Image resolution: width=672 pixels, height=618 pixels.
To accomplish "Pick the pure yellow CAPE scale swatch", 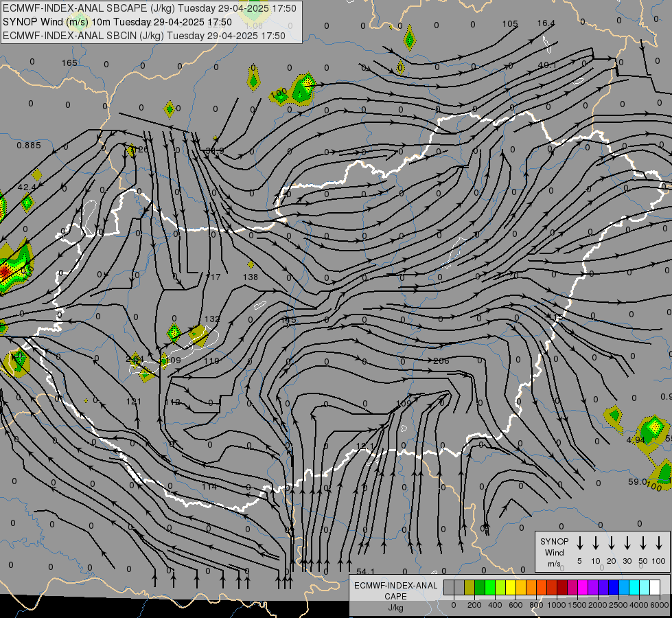I will click(x=511, y=588).
